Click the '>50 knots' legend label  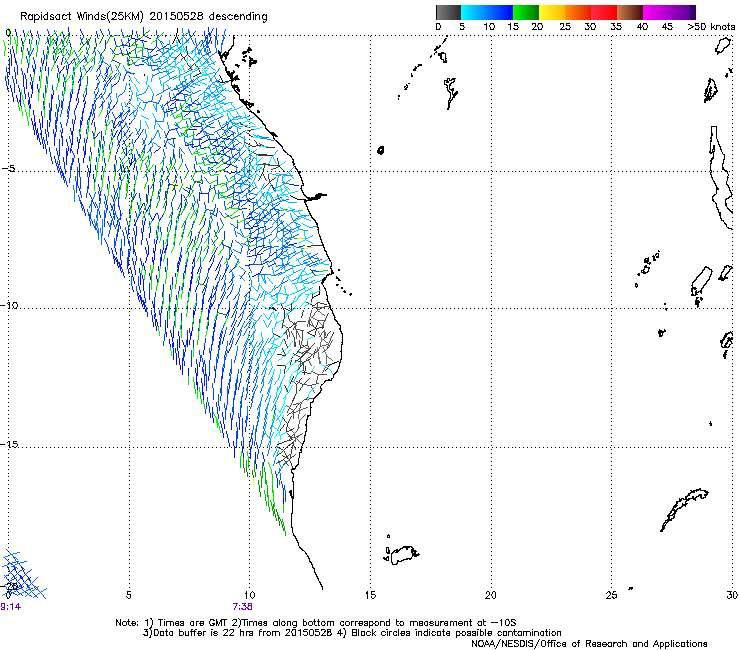[x=711, y=27]
